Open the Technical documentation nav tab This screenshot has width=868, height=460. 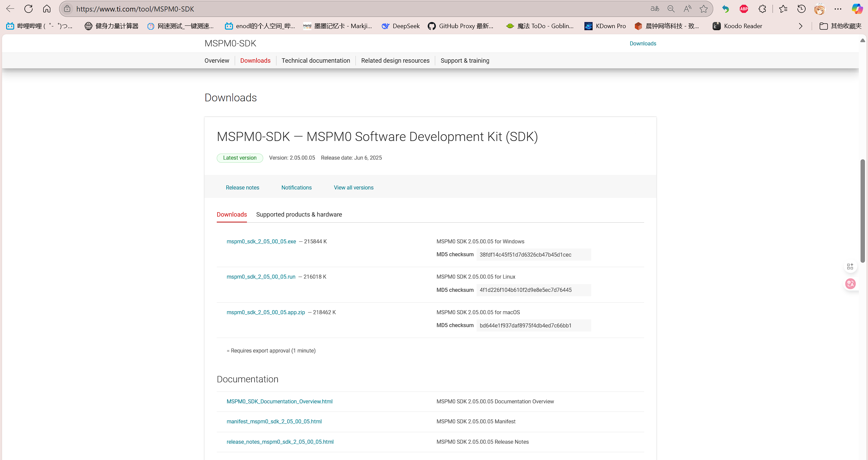click(x=315, y=61)
